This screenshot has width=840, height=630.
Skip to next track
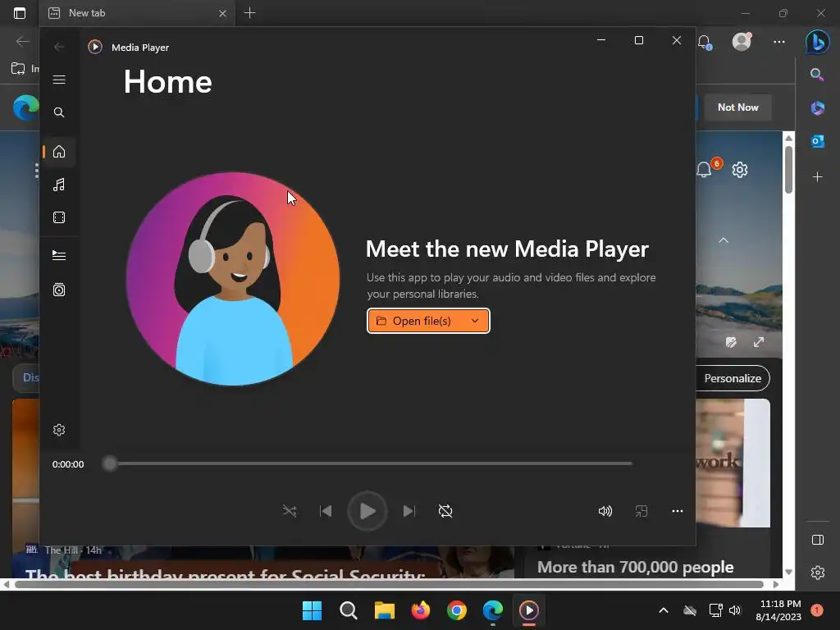click(409, 511)
